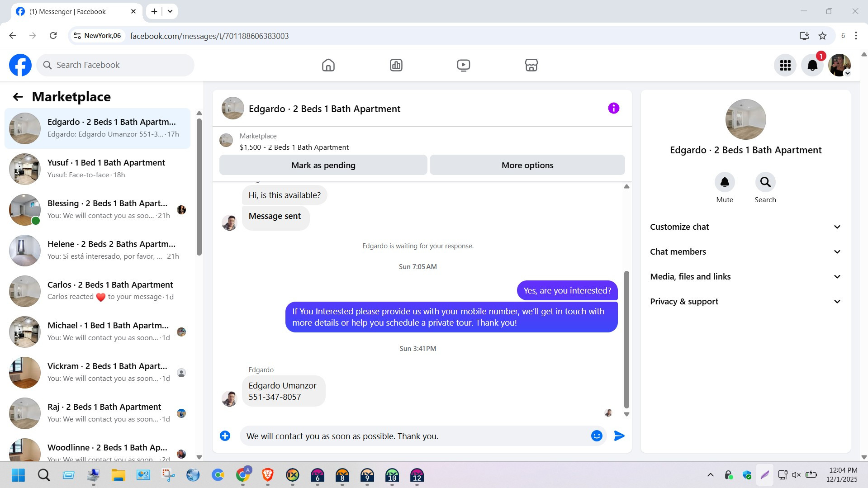The image size is (868, 488).
Task: Expand Chat members section
Action: 745,252
